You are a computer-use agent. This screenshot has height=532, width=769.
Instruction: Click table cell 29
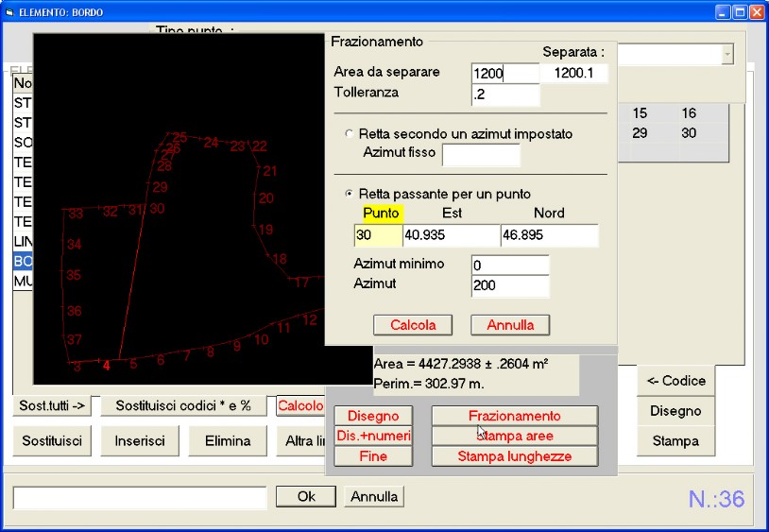click(640, 133)
